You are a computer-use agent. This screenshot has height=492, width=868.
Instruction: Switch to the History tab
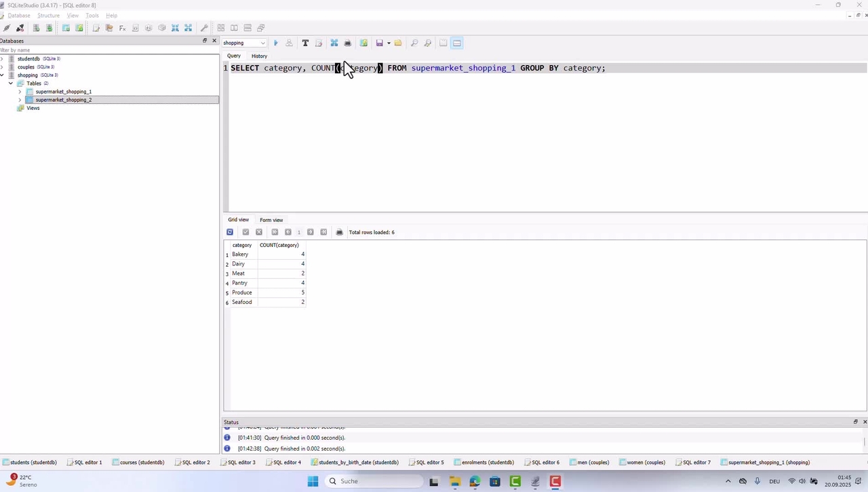pyautogui.click(x=259, y=56)
